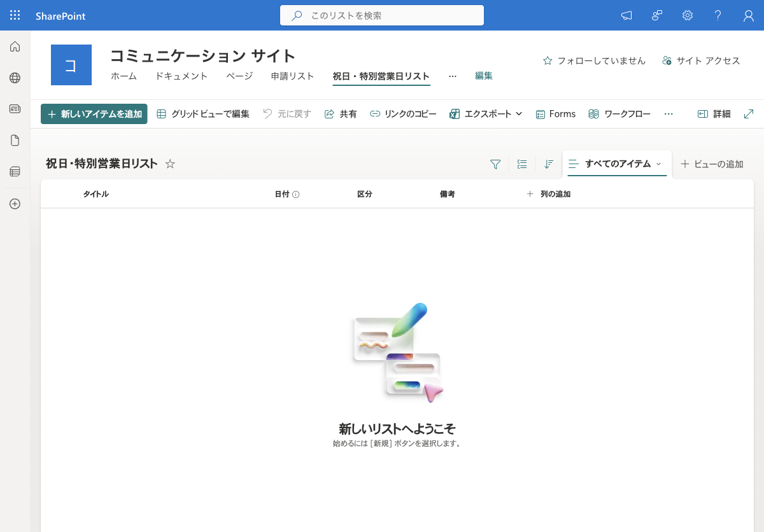Open the app launcher waffle icon
Viewport: 764px width, 532px height.
pyautogui.click(x=15, y=15)
